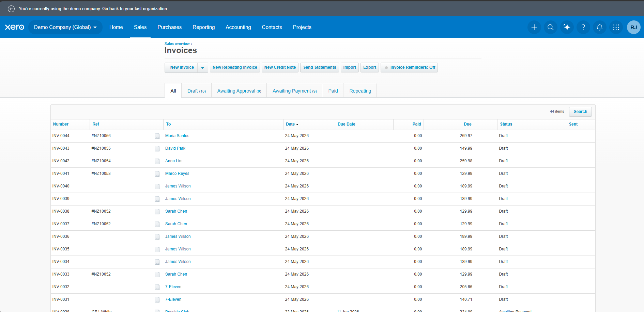Go back to last organization arrow icon

[11, 9]
